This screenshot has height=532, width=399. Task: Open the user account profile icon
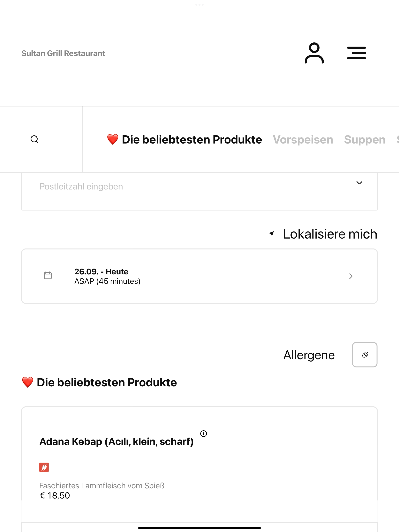[x=314, y=53]
